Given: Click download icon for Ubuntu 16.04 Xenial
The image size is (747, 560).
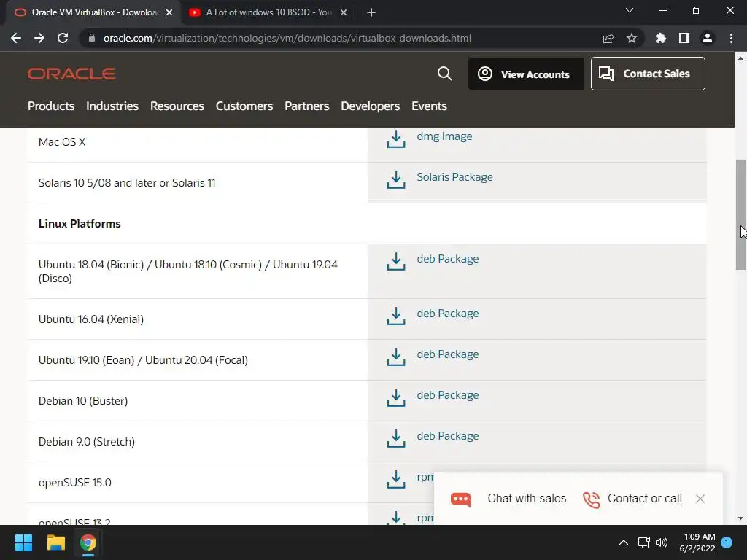Looking at the screenshot, I should click(396, 316).
